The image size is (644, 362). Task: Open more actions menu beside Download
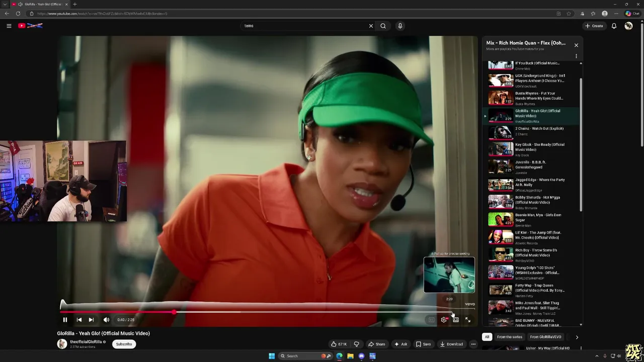(x=473, y=344)
